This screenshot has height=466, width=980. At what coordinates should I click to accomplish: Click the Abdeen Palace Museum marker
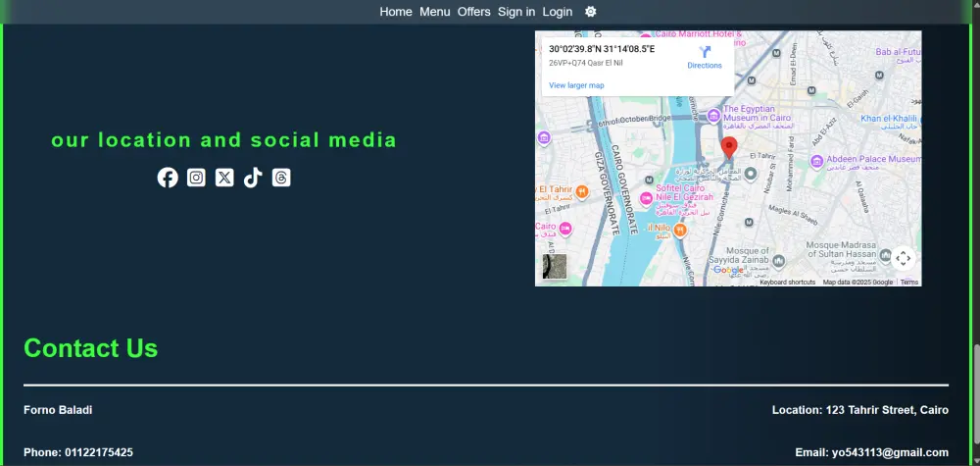click(x=817, y=162)
